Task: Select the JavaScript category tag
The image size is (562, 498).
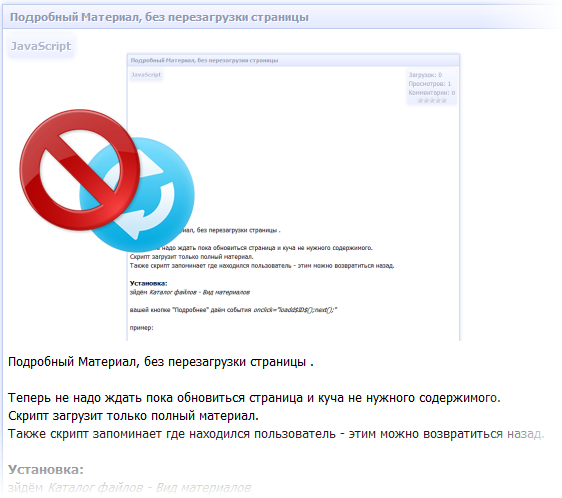Action: (41, 46)
